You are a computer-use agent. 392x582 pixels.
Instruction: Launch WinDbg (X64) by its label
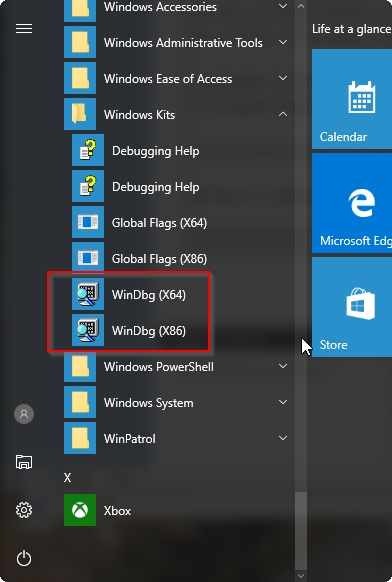pyautogui.click(x=148, y=295)
